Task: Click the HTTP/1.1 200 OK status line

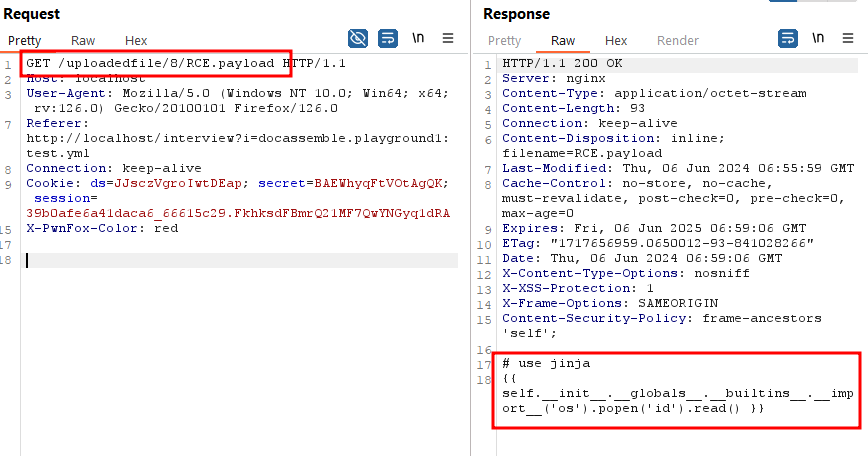Action: tap(562, 63)
